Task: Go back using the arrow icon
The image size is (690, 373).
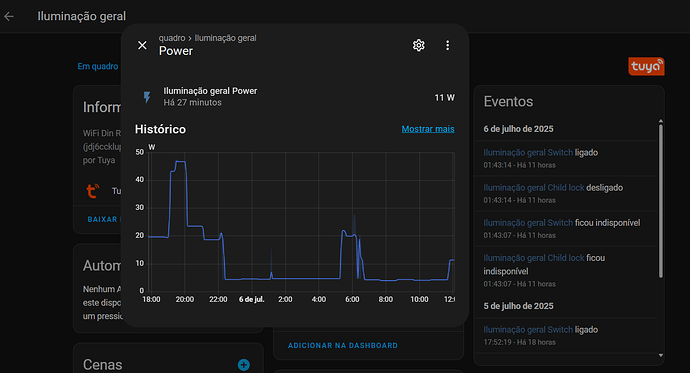Action: [x=9, y=17]
